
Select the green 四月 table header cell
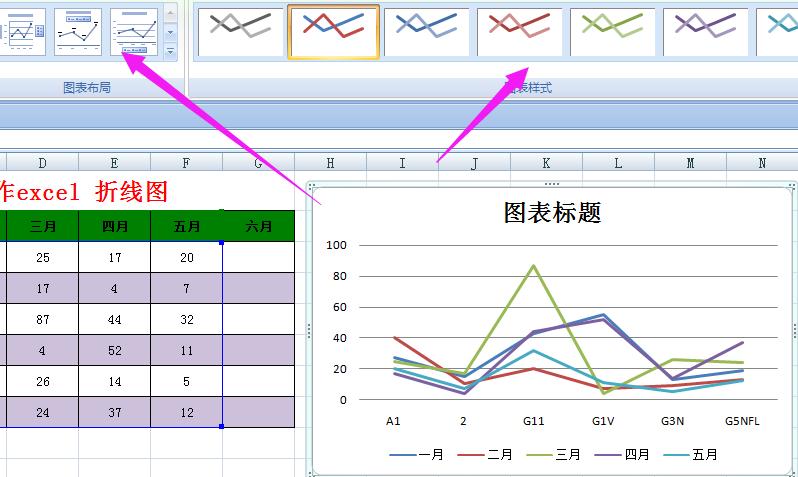[115, 226]
